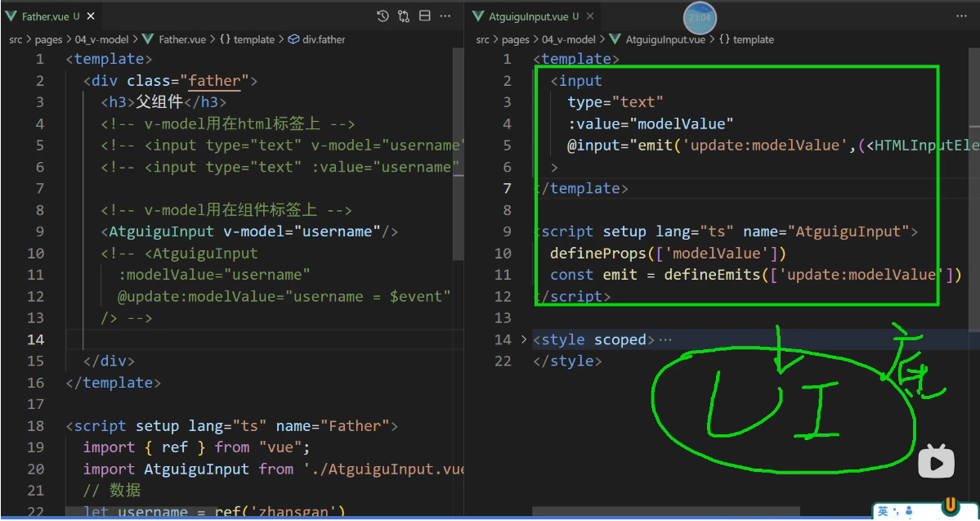The width and height of the screenshot is (980, 521).
Task: Click "let username = ref('zhansgan')" line
Action: pyautogui.click(x=214, y=512)
